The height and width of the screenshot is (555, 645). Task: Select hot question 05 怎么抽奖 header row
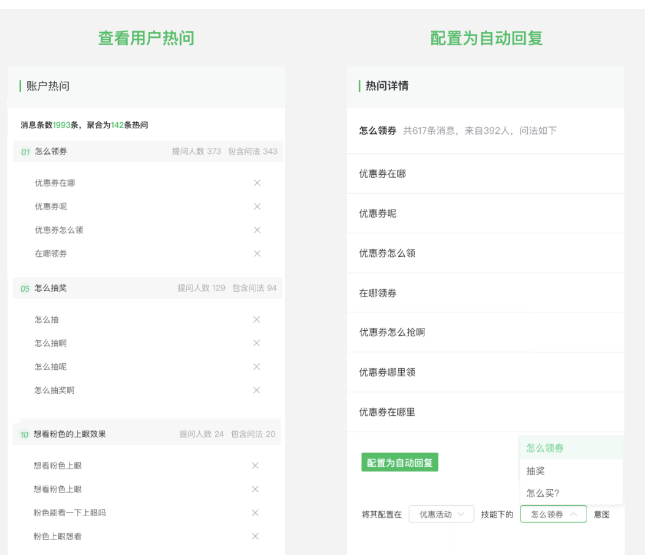(x=148, y=288)
